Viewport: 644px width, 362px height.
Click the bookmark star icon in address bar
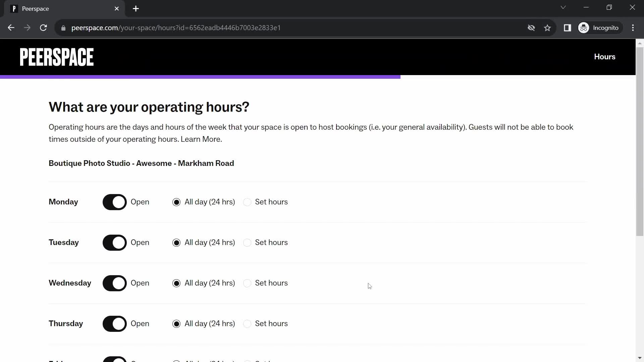pyautogui.click(x=548, y=28)
